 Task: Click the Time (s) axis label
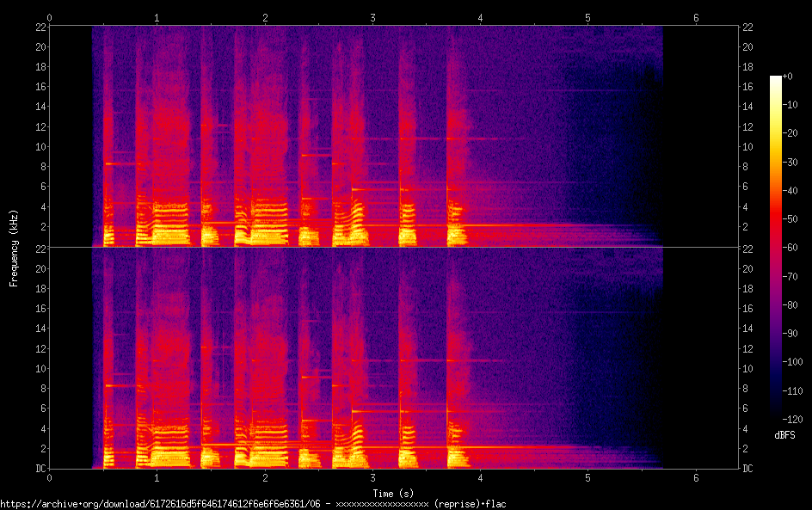393,493
